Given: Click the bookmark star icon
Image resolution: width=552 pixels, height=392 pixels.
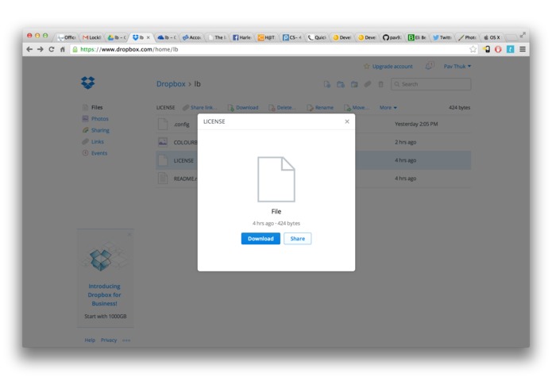Looking at the screenshot, I should pos(473,49).
